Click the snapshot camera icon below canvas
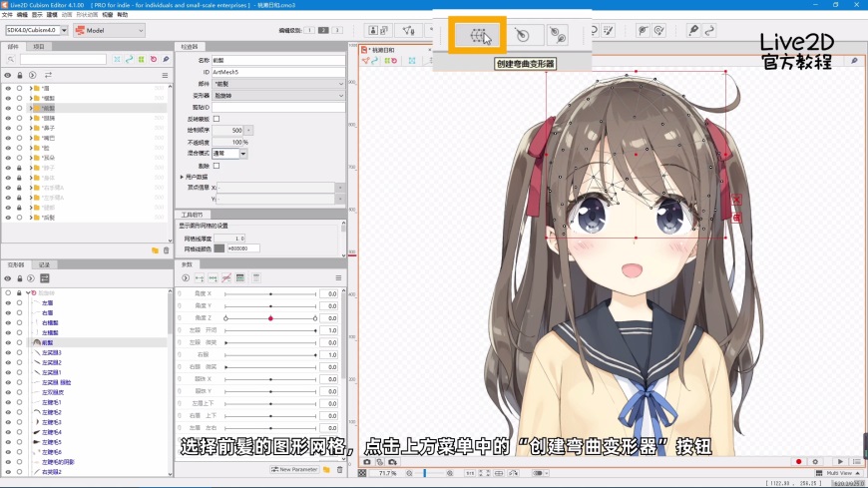This screenshot has height=488, width=868. (x=366, y=462)
